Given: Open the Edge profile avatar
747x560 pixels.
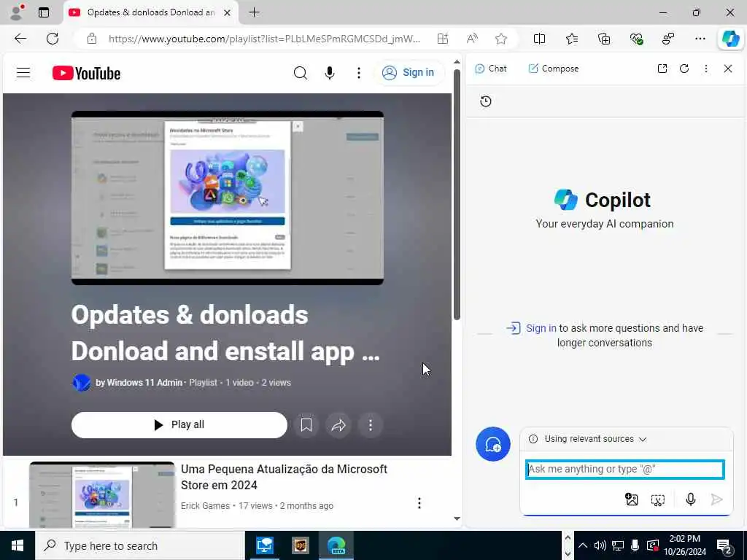Looking at the screenshot, I should tap(17, 12).
